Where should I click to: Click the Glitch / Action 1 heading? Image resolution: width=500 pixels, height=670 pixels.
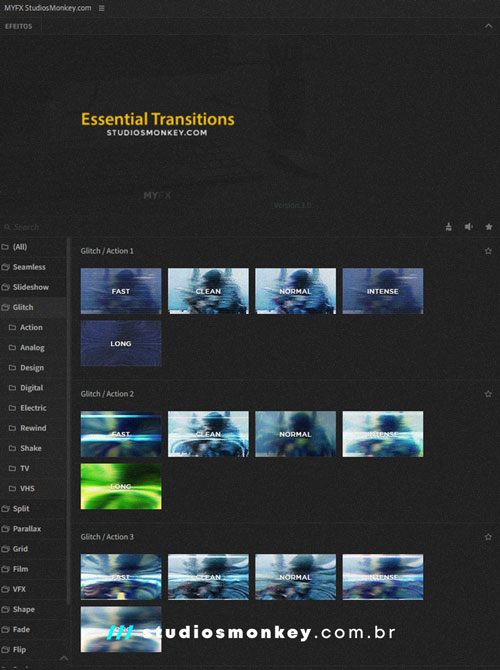(107, 251)
